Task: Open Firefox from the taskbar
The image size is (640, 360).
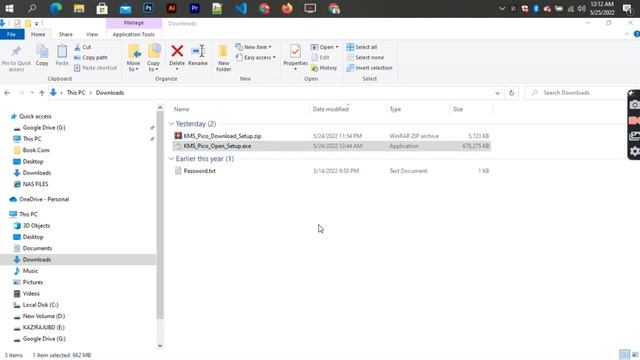Action: (287, 9)
